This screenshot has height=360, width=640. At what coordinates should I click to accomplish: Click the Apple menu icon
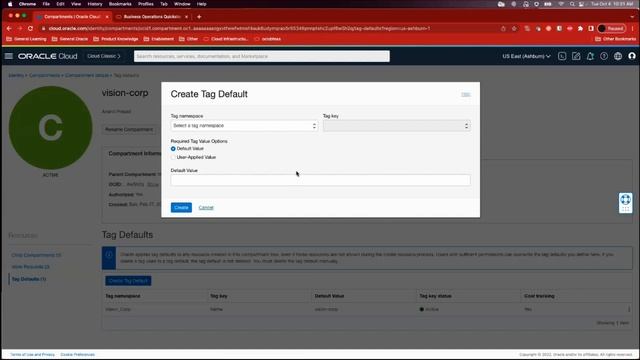10,4
